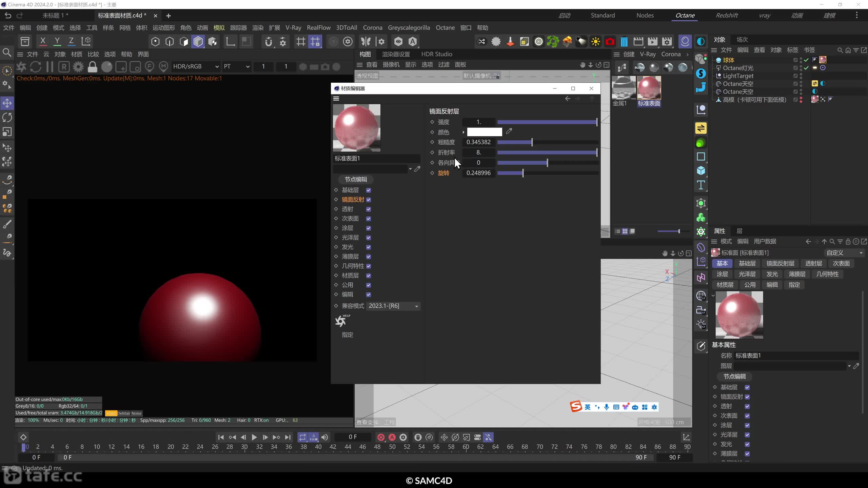Screen dimensions: 868x488
Task: Uncheck 光泽层 in material editor
Action: 369,238
